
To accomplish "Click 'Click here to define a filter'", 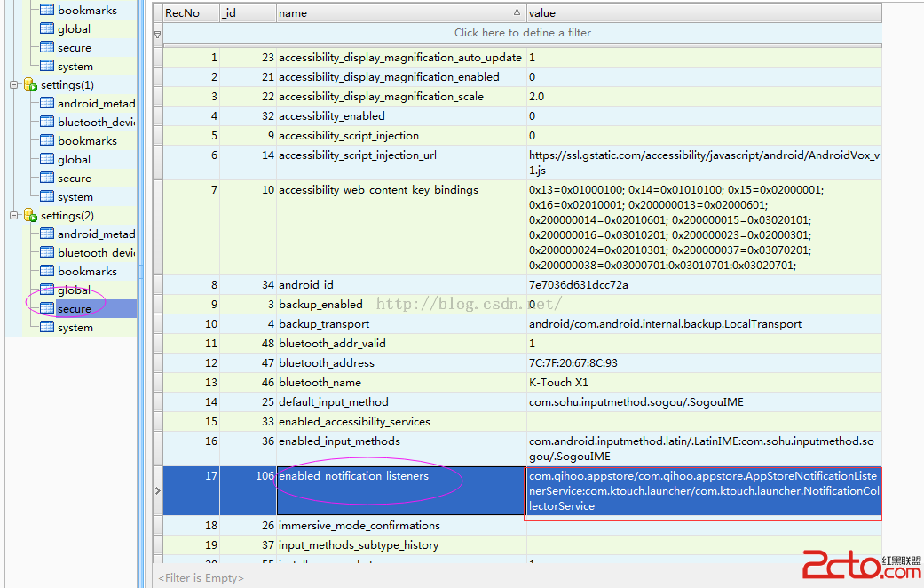I will [522, 33].
